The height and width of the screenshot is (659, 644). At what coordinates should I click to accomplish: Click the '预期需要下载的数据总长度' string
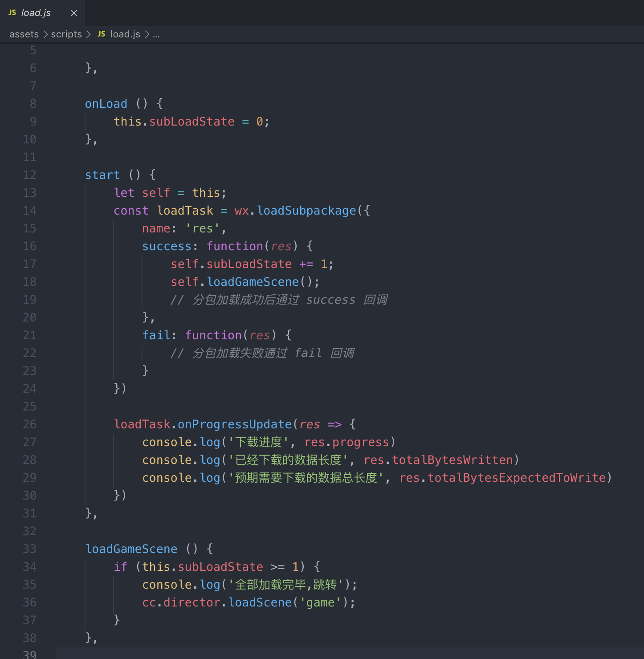306,478
